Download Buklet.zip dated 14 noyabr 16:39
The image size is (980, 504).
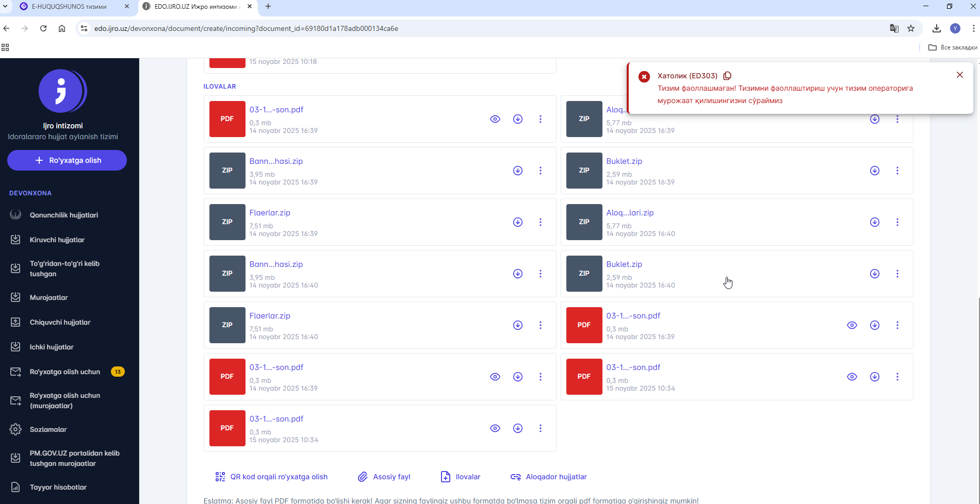tap(875, 171)
